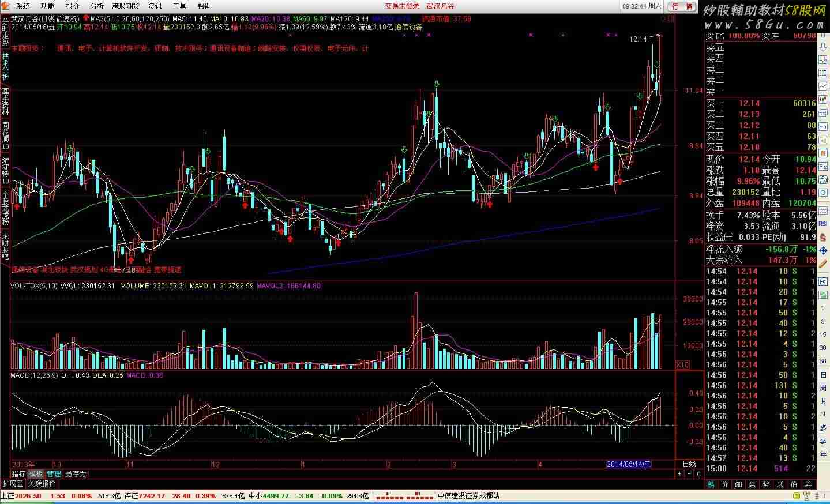Image resolution: width=830 pixels, height=504 pixels.
Task: Click the 指标 button below chart
Action: [18, 473]
